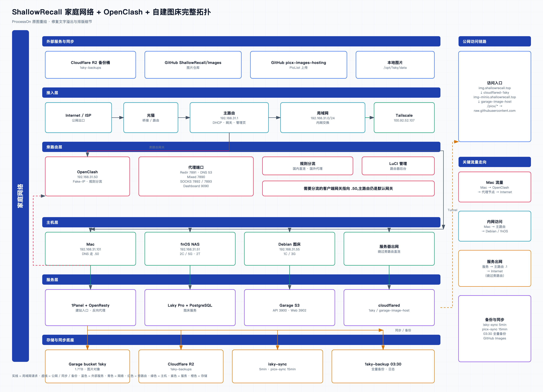Click the 局域网 192.168.31.0/24 box
This screenshot has height=392, width=543.
[x=323, y=117]
